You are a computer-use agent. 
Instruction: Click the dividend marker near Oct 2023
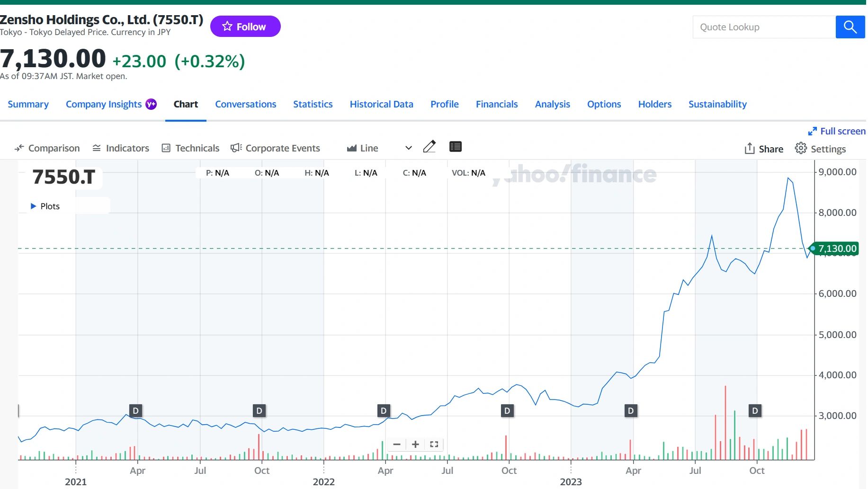[755, 410]
